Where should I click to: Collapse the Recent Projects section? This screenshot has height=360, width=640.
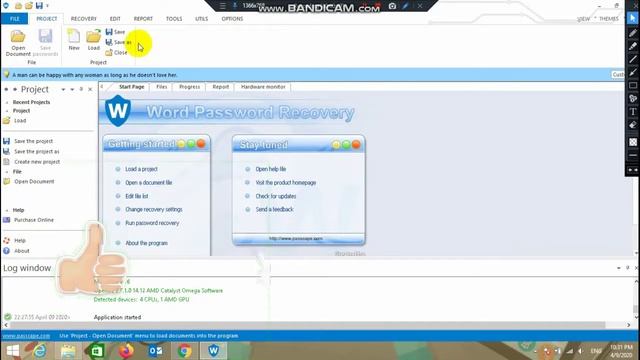point(7,102)
